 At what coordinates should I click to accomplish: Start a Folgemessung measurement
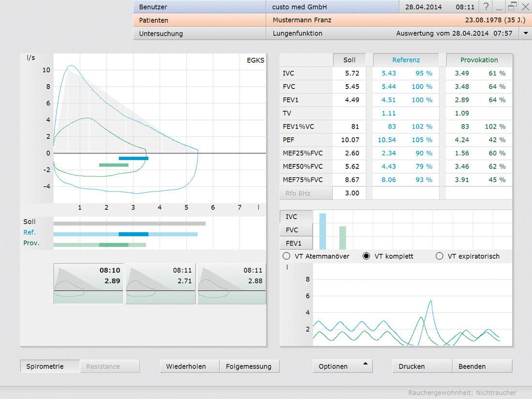(x=249, y=366)
